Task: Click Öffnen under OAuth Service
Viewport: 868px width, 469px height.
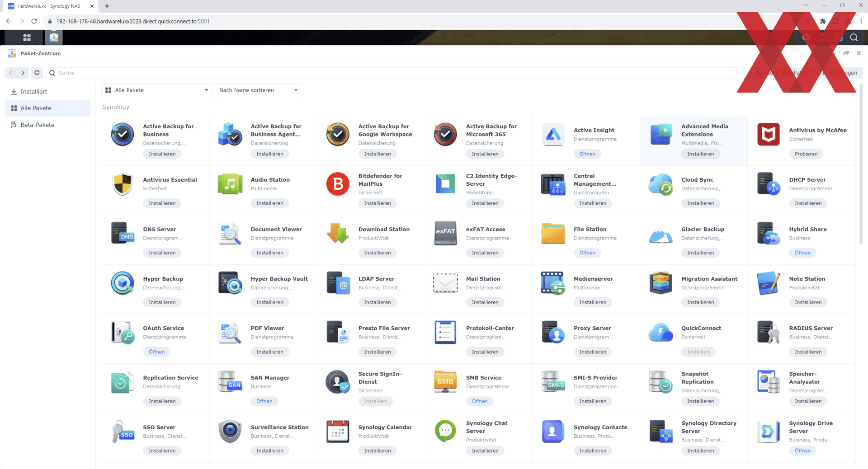Action: 156,352
